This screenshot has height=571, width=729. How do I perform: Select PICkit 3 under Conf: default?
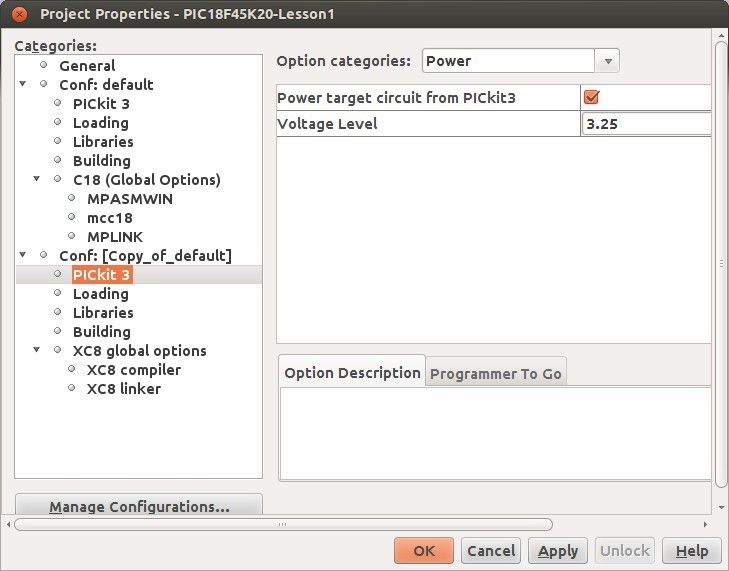[101, 104]
